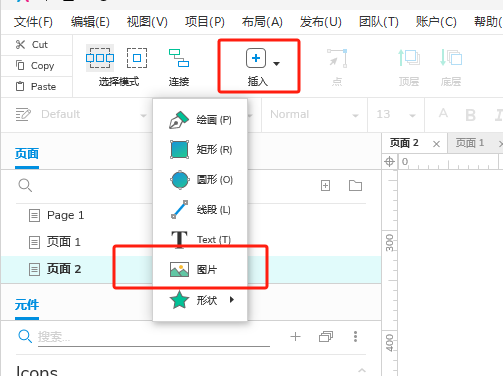Click the widget library search icon
The height and width of the screenshot is (376, 503).
pyautogui.click(x=25, y=337)
